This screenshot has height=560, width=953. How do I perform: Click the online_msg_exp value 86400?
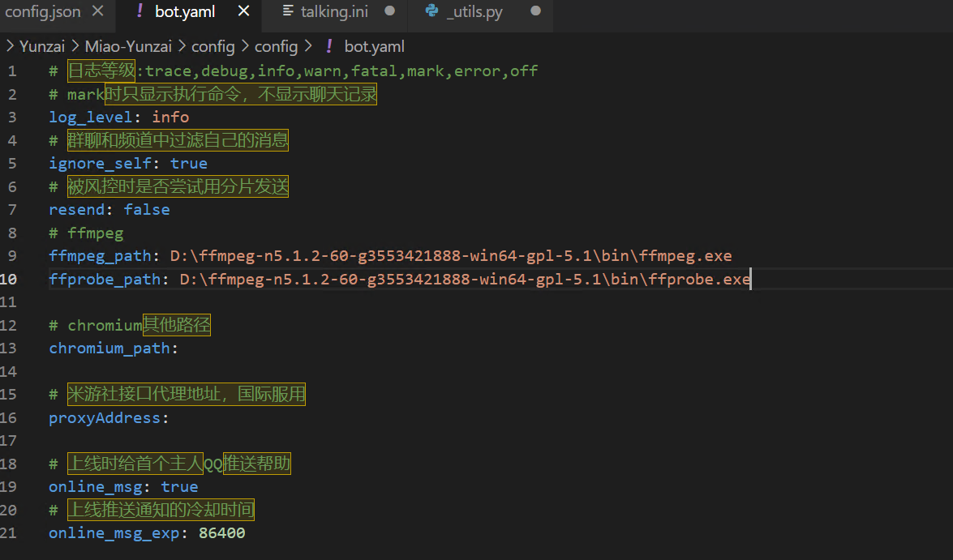click(x=221, y=533)
